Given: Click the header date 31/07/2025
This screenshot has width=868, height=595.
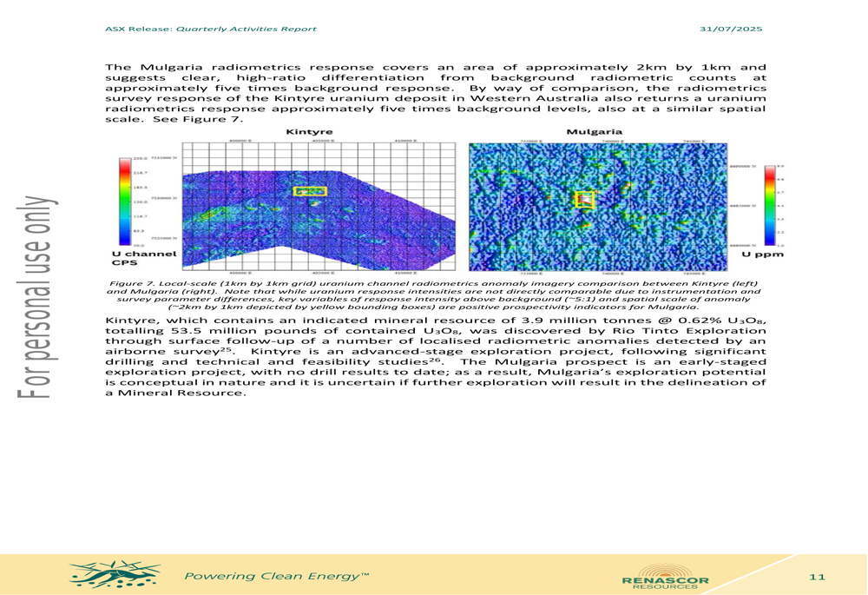Looking at the screenshot, I should coord(731,29).
